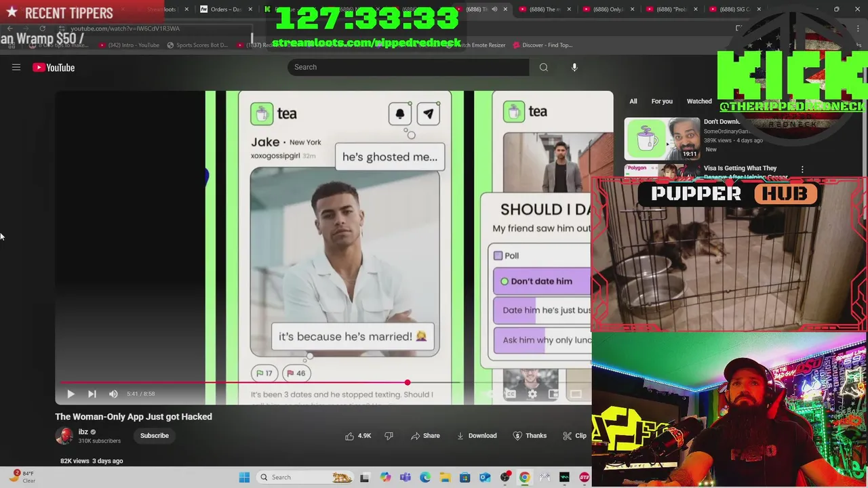Activate the miniplayer button
The height and width of the screenshot is (488, 868).
(554, 394)
